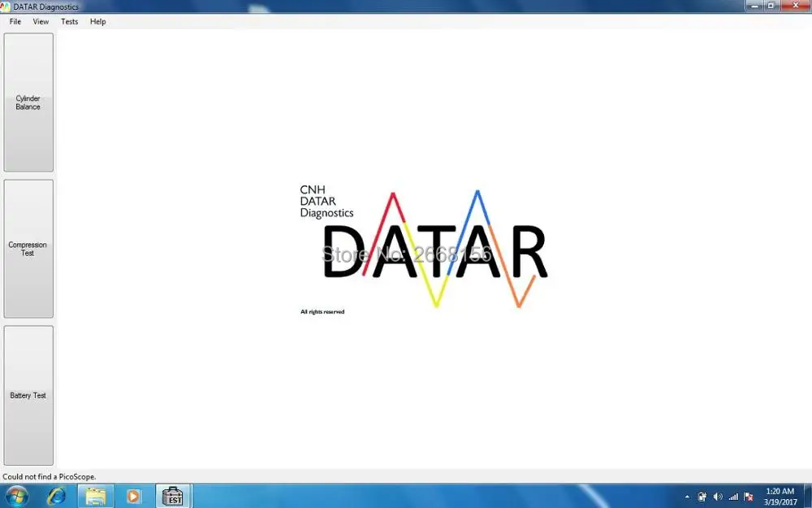Click the CNH DATAR Diagnostics logo text
Screen dimensions: 812x508
click(326, 201)
